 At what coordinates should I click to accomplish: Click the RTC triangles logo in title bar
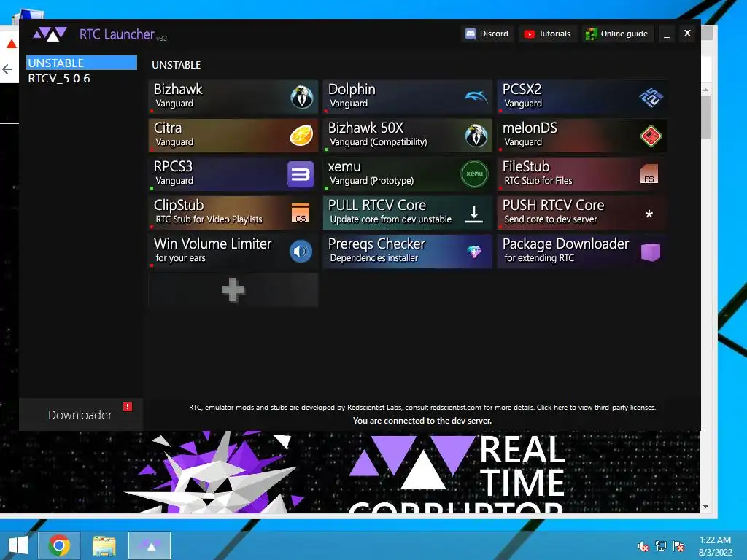click(50, 34)
